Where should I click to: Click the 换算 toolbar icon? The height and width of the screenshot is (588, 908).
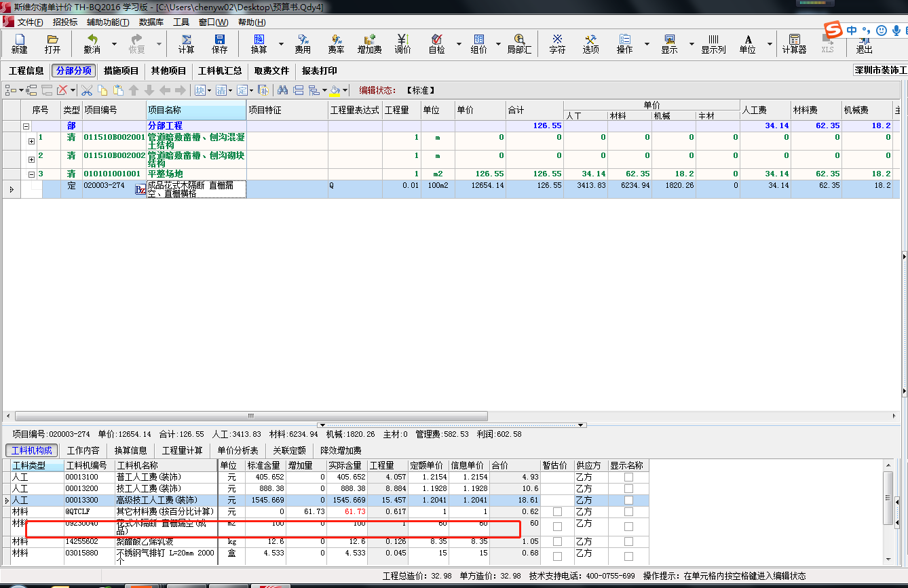[259, 44]
